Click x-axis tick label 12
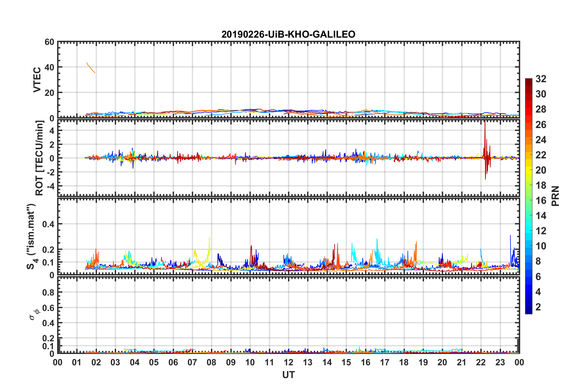This screenshot has height=392, width=577. (288, 362)
